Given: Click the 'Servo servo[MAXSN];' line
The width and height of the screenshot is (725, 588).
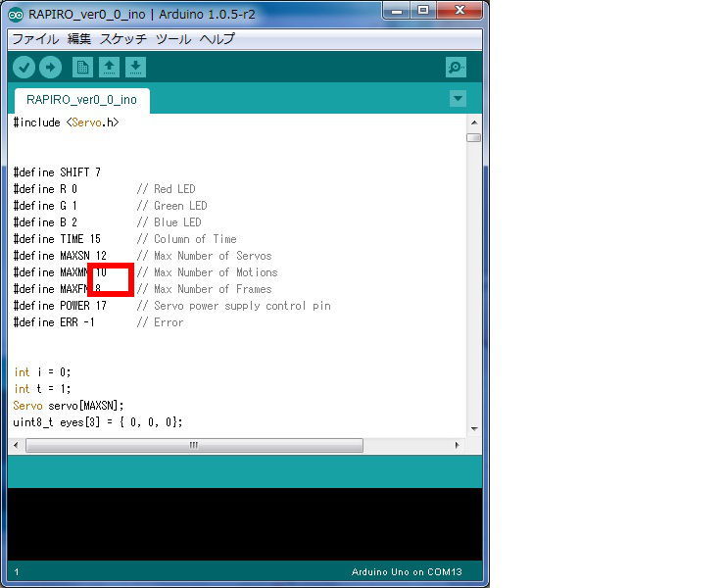Looking at the screenshot, I should point(69,406).
